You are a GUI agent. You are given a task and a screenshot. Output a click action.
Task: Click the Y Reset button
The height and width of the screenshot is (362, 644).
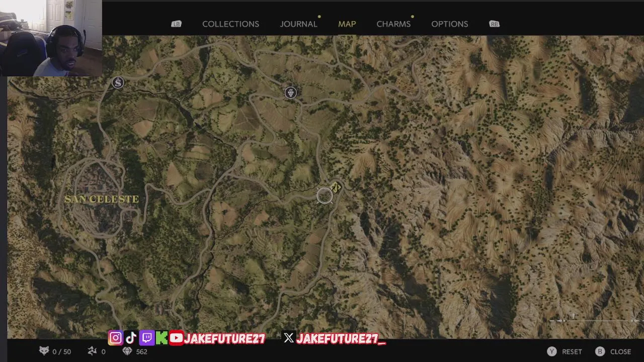(565, 351)
